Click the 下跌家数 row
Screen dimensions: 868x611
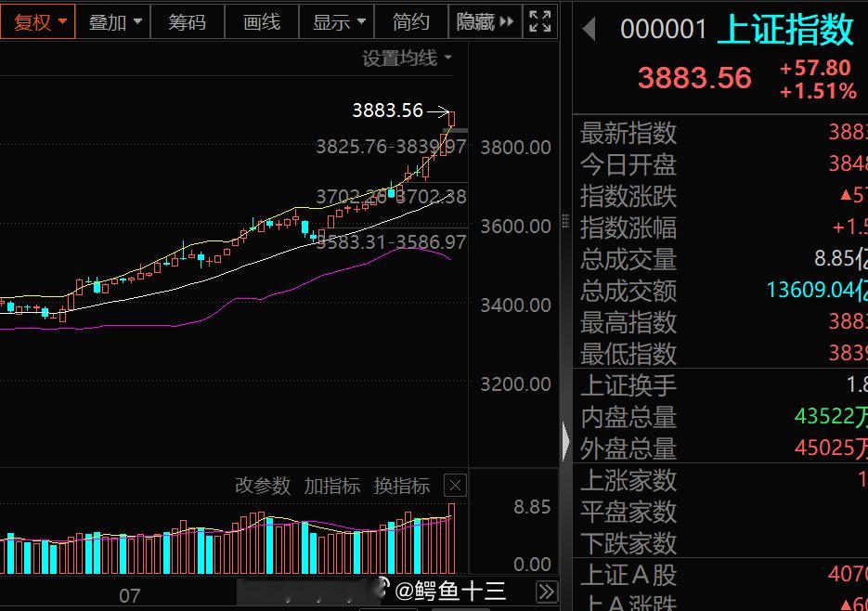(720, 543)
